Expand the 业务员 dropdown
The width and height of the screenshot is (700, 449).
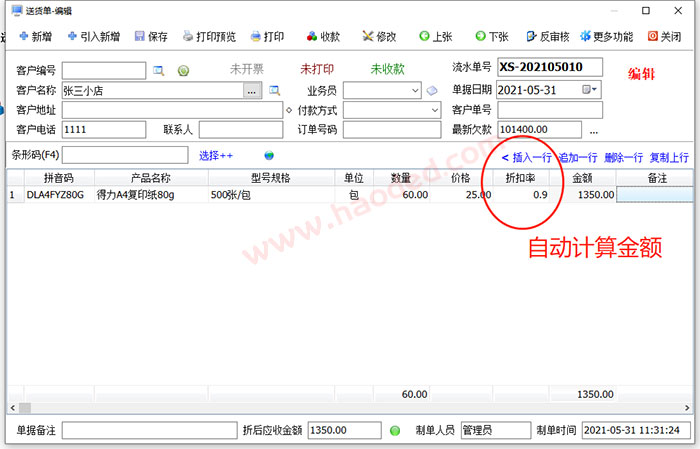click(x=415, y=90)
